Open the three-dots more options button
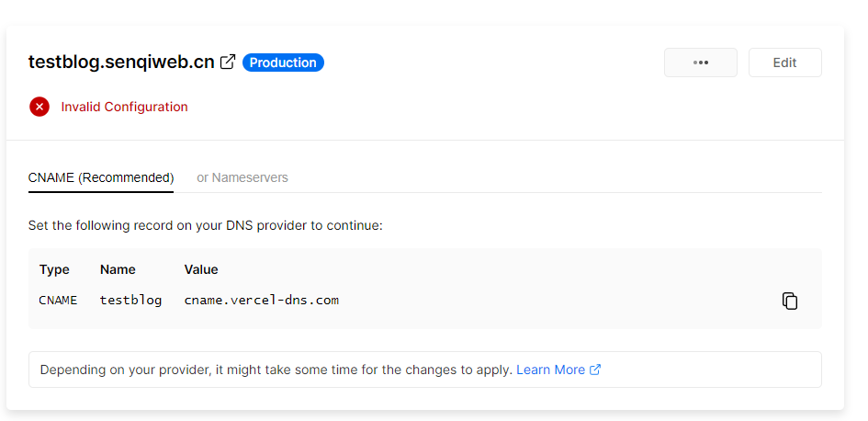This screenshot has height=421, width=868. pyautogui.click(x=701, y=63)
